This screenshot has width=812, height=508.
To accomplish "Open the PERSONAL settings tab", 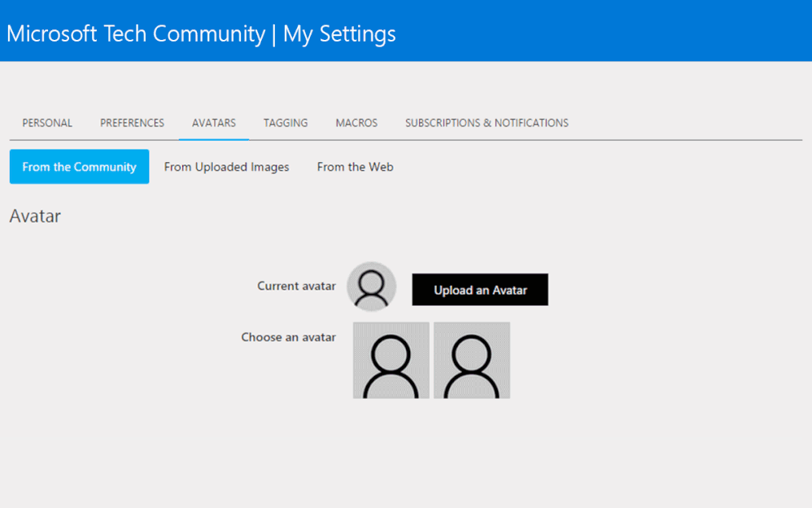I will (x=47, y=123).
